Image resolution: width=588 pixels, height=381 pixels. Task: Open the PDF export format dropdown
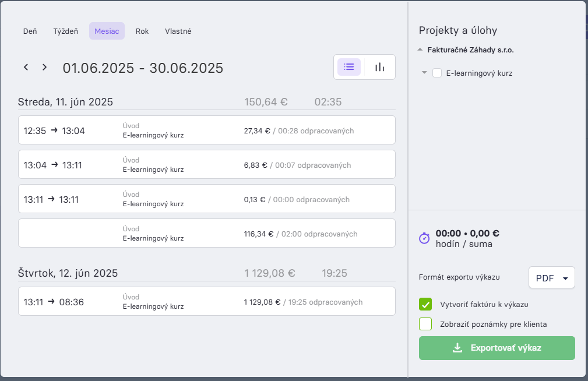pos(552,277)
